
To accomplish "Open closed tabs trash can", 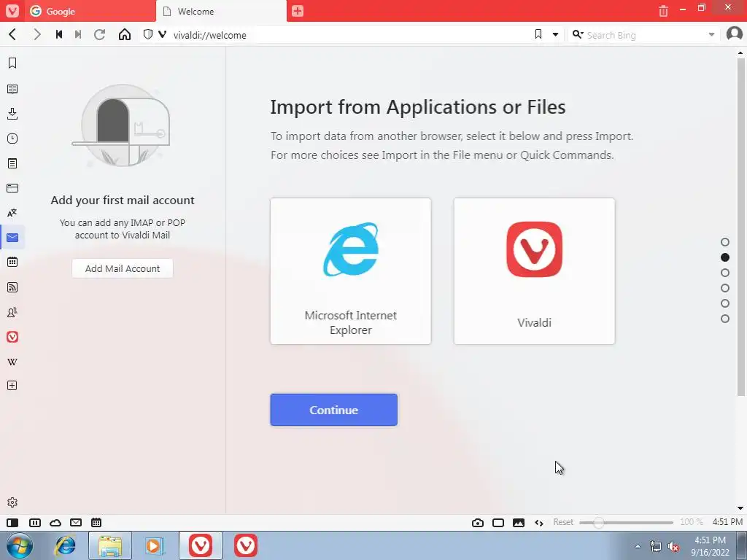I will point(663,10).
